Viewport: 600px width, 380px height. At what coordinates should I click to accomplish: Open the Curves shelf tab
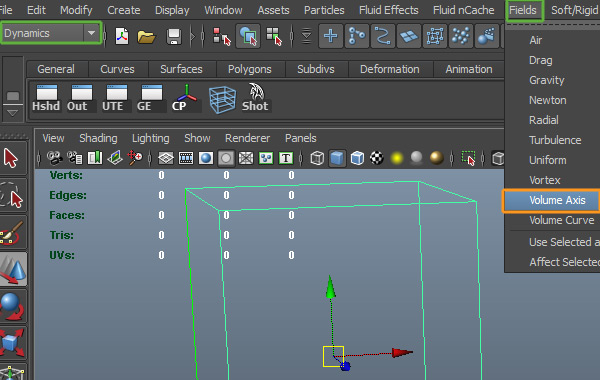(x=117, y=69)
